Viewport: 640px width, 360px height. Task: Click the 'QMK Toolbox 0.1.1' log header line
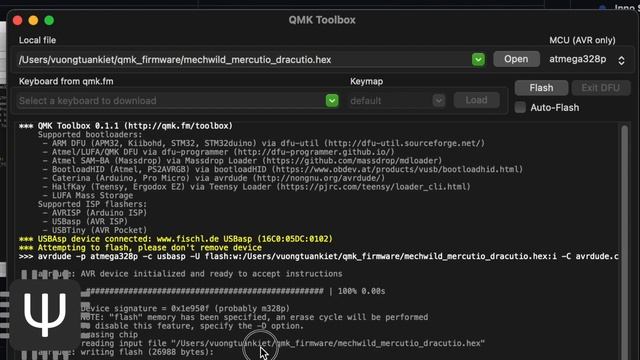pyautogui.click(x=126, y=126)
